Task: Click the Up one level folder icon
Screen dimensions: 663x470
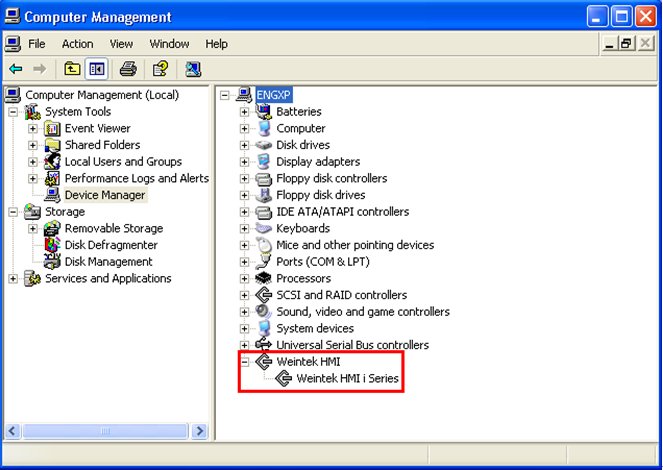Action: (x=72, y=68)
